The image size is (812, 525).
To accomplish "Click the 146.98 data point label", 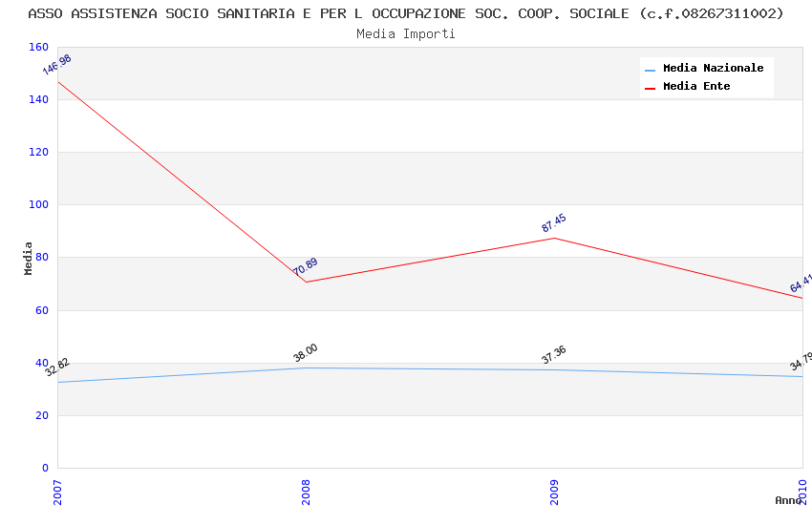I will tap(56, 65).
